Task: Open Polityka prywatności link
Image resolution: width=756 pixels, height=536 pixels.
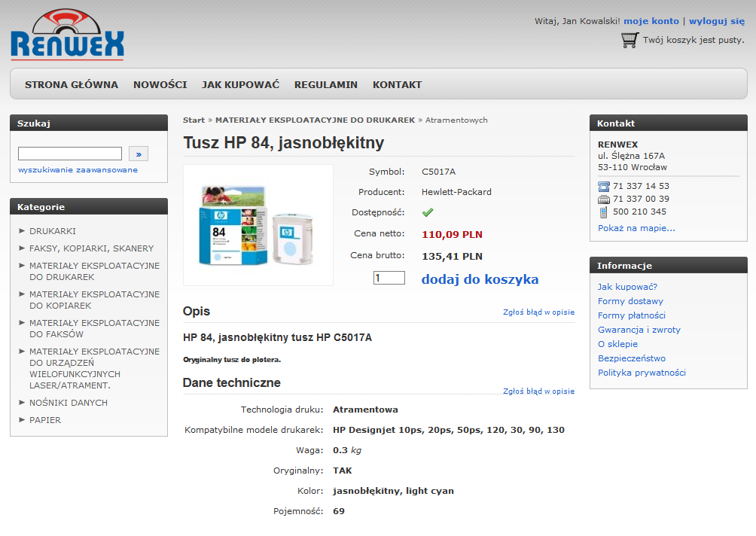Action: (x=642, y=373)
